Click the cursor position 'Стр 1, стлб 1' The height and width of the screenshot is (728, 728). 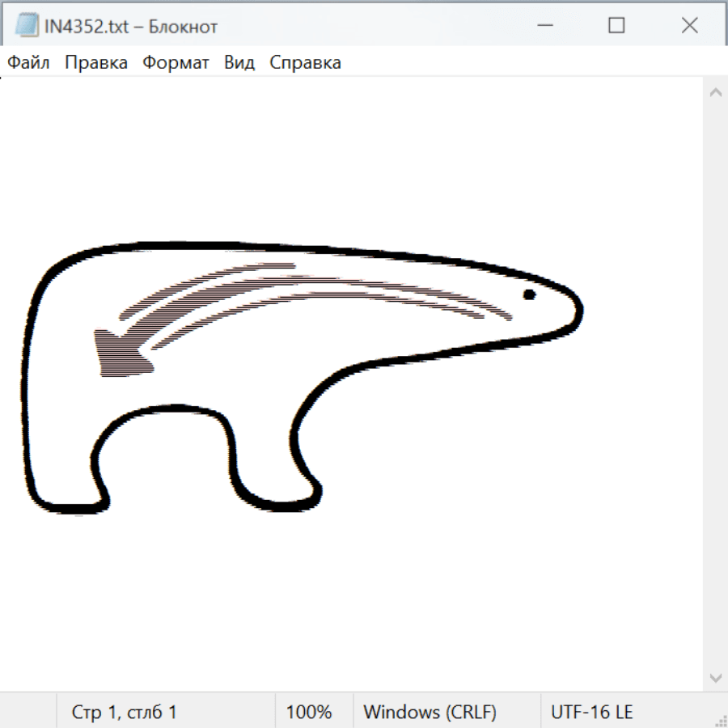pyautogui.click(x=125, y=713)
